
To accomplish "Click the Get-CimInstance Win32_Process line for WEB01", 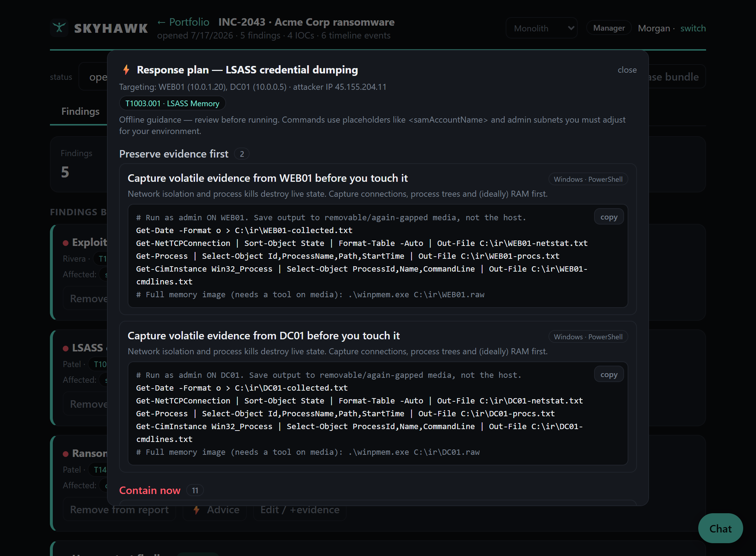I will click(x=362, y=276).
